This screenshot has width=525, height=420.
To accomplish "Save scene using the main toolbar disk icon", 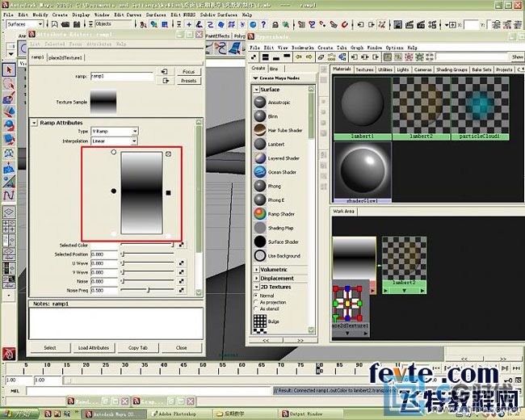I will (x=77, y=24).
